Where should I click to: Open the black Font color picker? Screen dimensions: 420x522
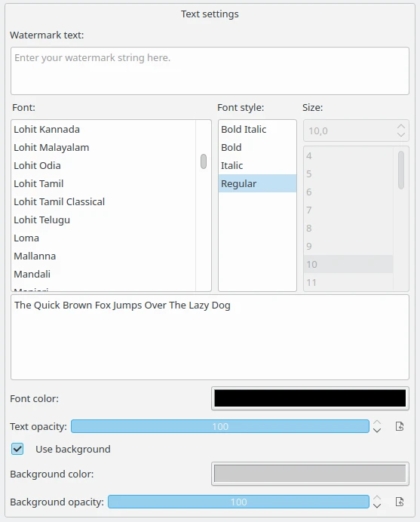310,398
